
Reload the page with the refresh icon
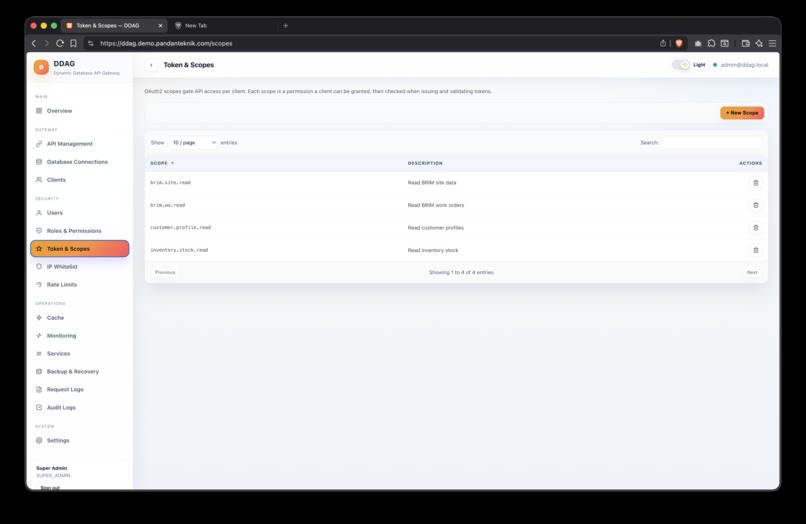tap(60, 44)
